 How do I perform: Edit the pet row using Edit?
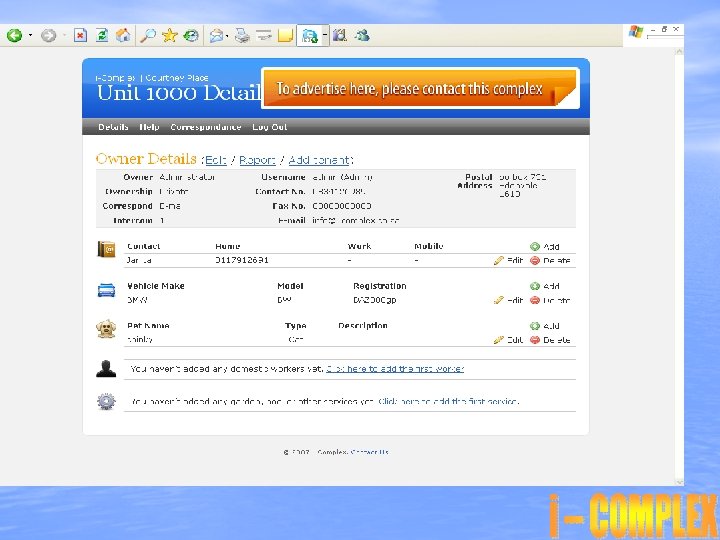point(508,340)
